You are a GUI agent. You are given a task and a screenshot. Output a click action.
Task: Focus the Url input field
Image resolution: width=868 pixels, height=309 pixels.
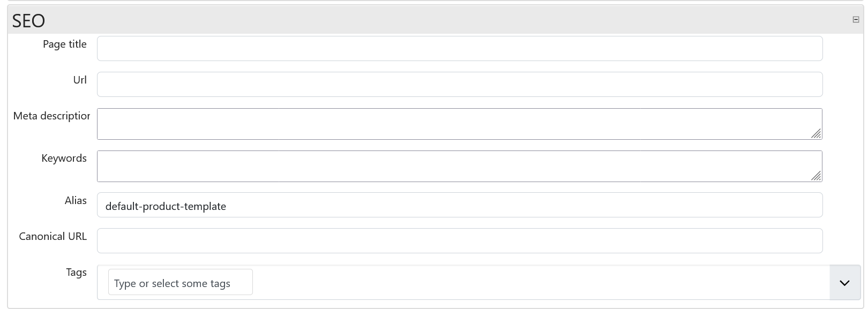[459, 85]
